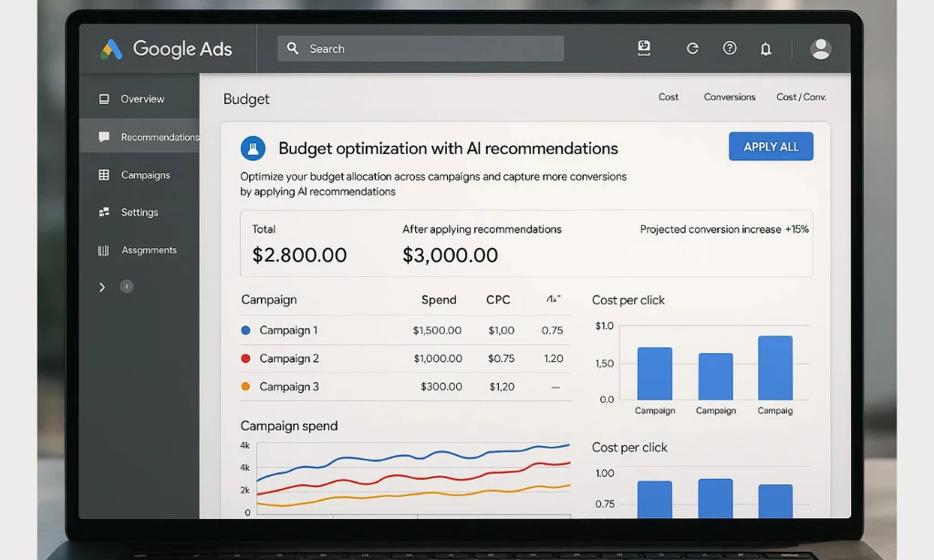Viewport: 934px width, 560px height.
Task: Open notifications bell icon
Action: pyautogui.click(x=766, y=49)
